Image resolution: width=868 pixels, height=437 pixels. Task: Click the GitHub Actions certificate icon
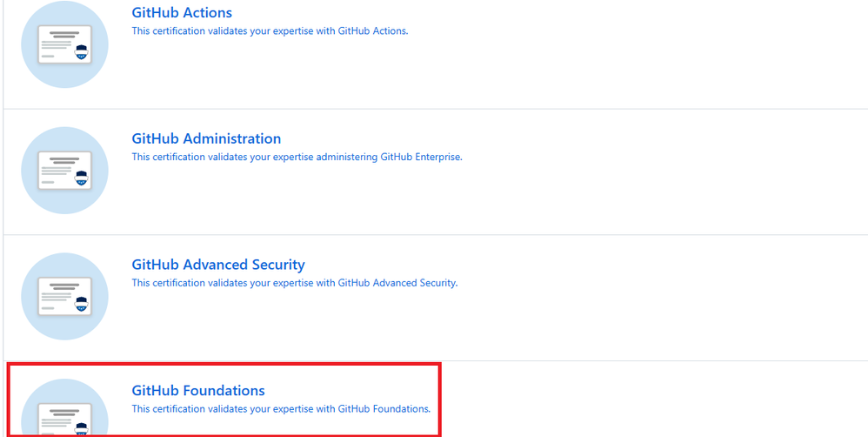tap(64, 44)
